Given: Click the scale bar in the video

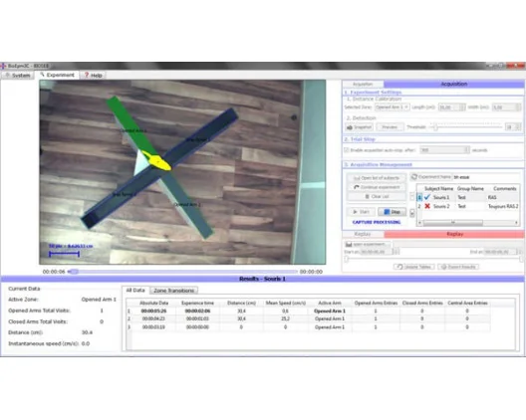Looking at the screenshot, I should click(64, 254).
